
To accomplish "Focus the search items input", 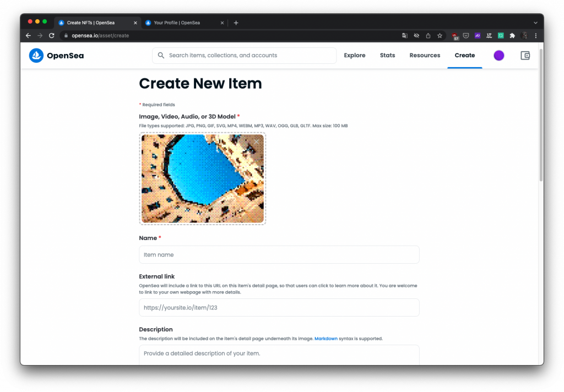I will (x=244, y=56).
